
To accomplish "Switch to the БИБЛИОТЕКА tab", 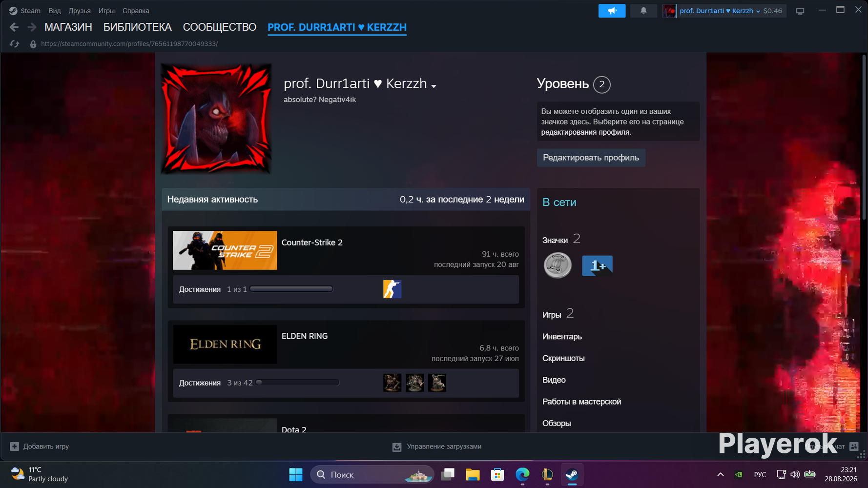I will (137, 27).
